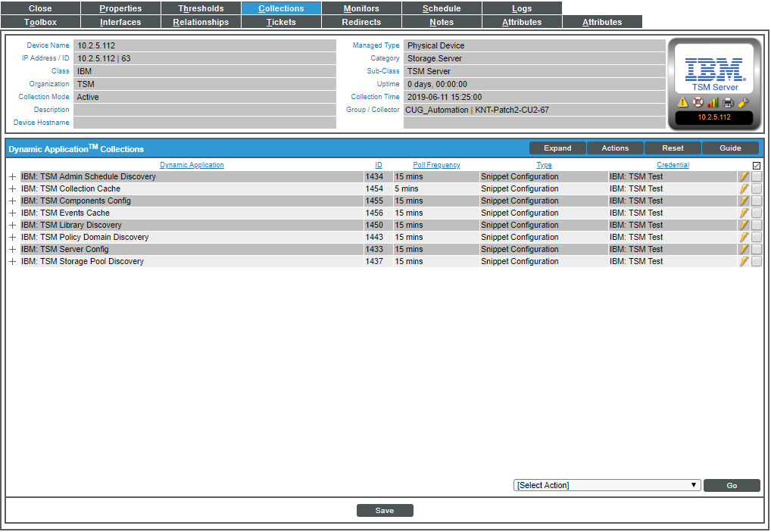Click lightning bolt beside IBM: TSM Events Cache
Image resolution: width=771 pixels, height=532 pixels.
tap(745, 213)
